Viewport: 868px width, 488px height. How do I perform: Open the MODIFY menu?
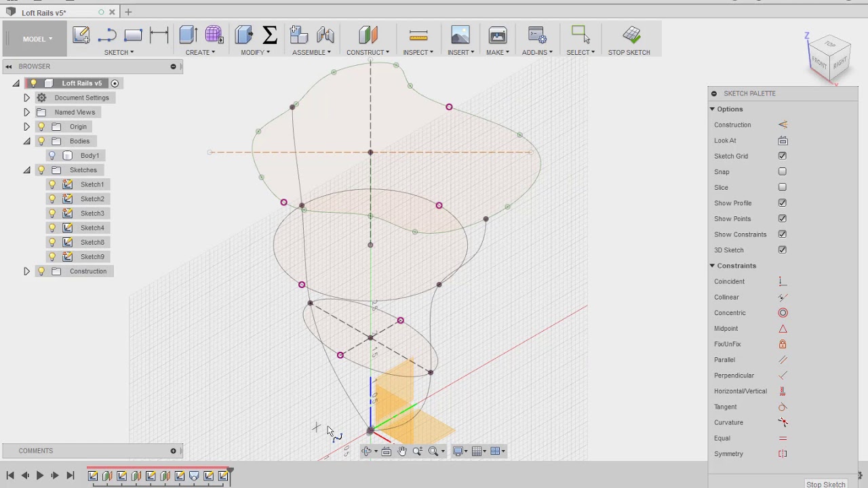pyautogui.click(x=255, y=52)
